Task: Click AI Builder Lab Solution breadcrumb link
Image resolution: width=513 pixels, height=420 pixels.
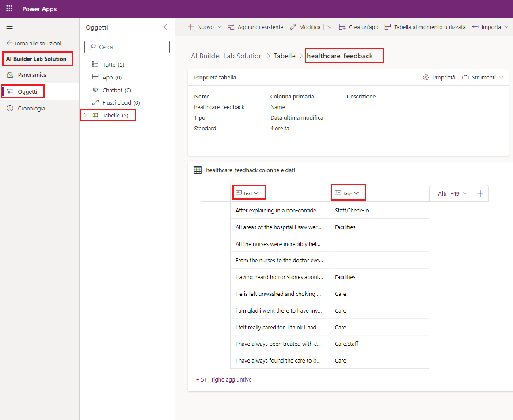Action: (227, 56)
